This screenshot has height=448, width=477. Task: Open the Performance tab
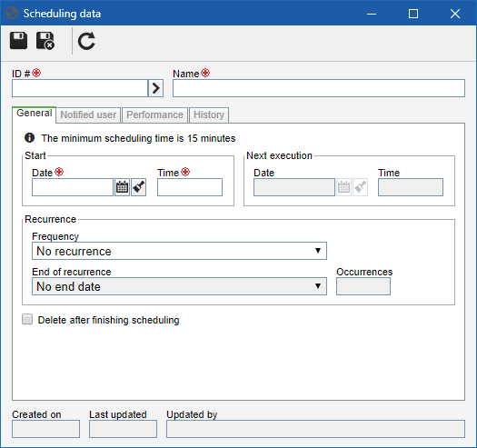point(154,115)
